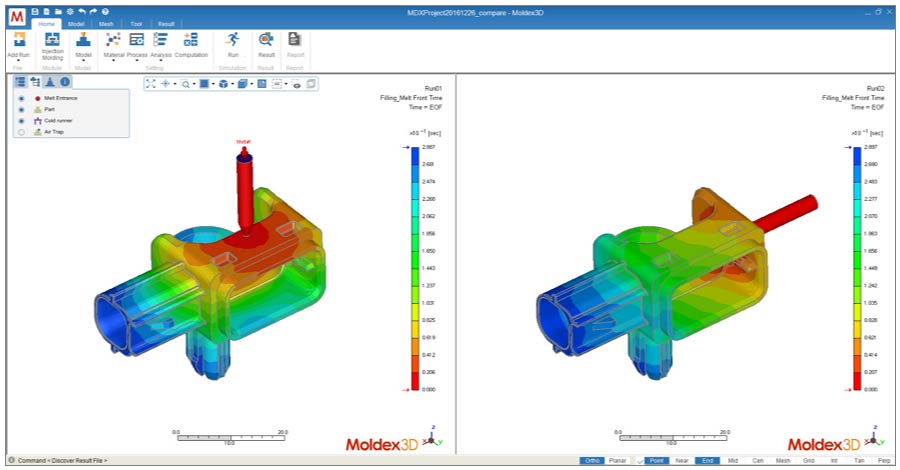Viewport: 900px width, 470px height.
Task: Click the eye visibility icon in view toolbar
Action: click(297, 84)
